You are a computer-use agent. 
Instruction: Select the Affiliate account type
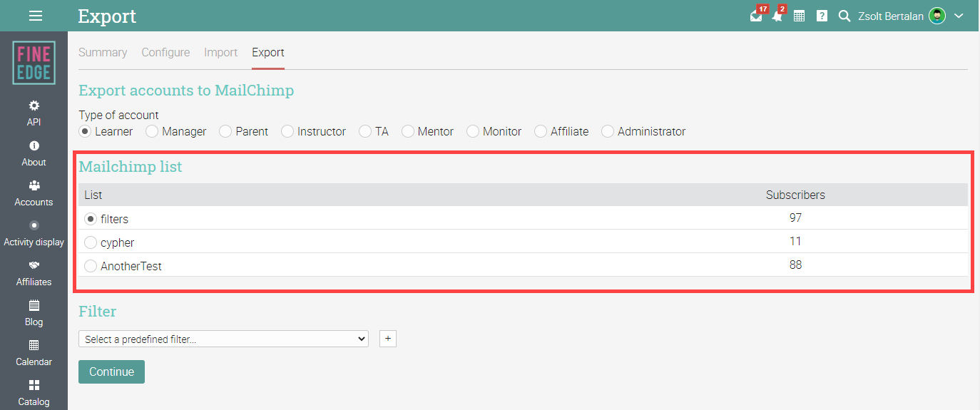(x=541, y=131)
